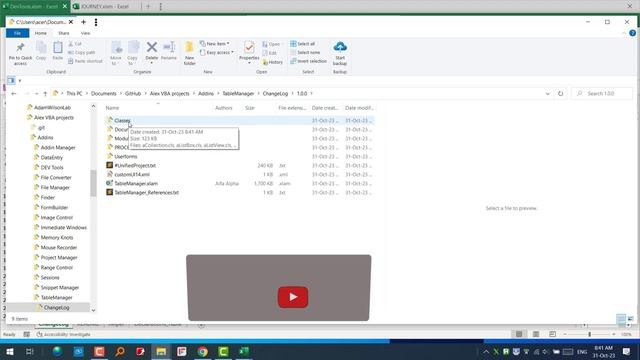This screenshot has width=640, height=360.
Task: Select TableManager.xlam file
Action: (136, 183)
